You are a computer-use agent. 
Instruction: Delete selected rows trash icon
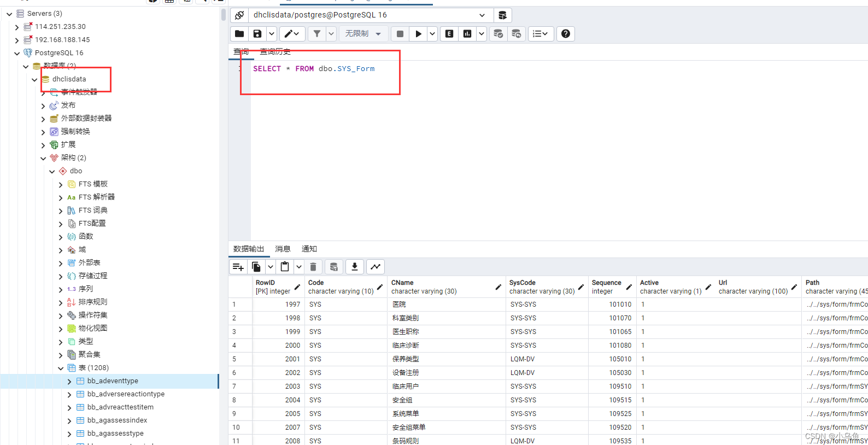tap(313, 267)
